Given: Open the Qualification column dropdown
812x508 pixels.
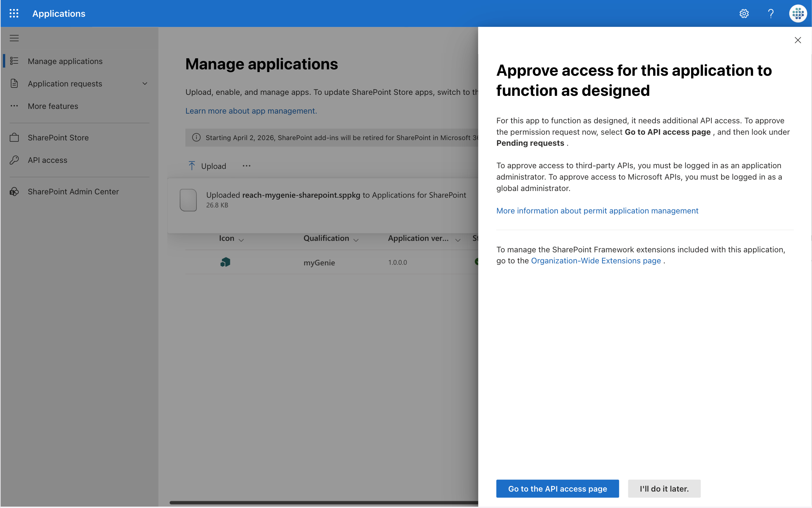Looking at the screenshot, I should pyautogui.click(x=356, y=240).
